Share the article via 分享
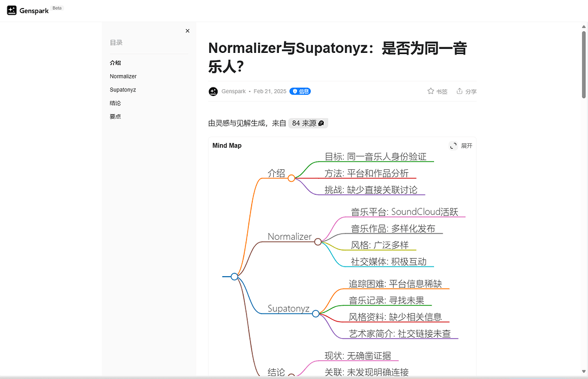Viewport: 588px width, 379px height. pyautogui.click(x=466, y=91)
